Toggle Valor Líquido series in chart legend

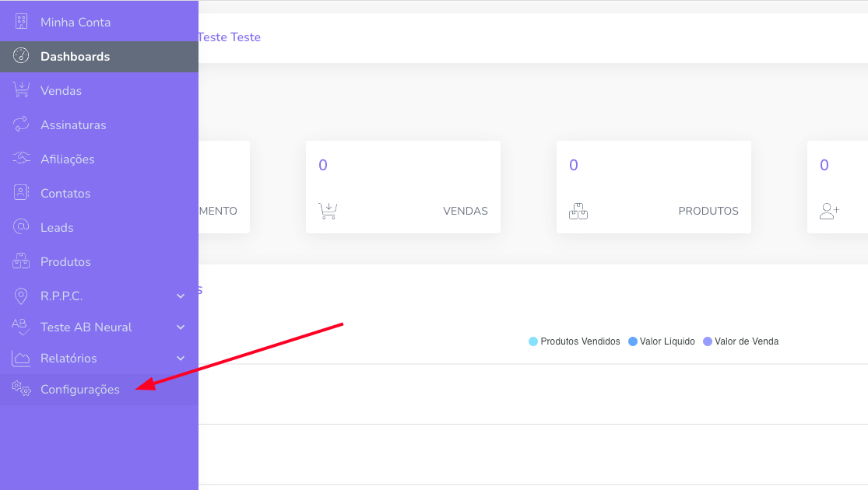[662, 341]
